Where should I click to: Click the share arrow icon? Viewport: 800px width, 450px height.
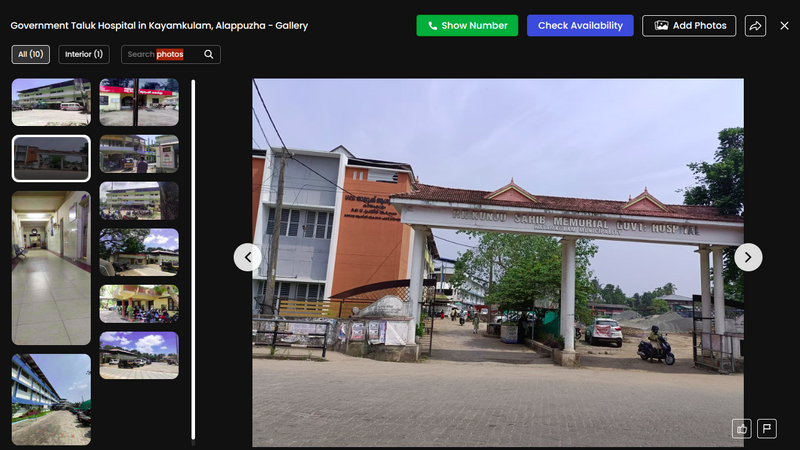(755, 26)
